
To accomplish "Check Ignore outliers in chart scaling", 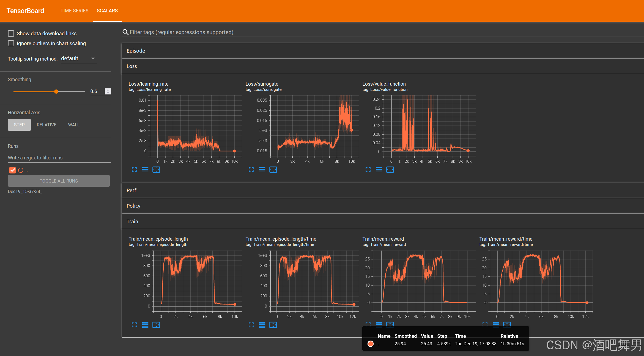I will point(11,43).
